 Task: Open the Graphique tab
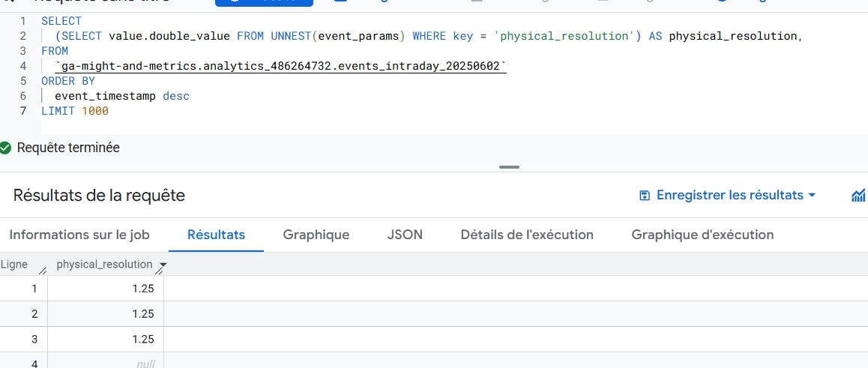click(316, 235)
